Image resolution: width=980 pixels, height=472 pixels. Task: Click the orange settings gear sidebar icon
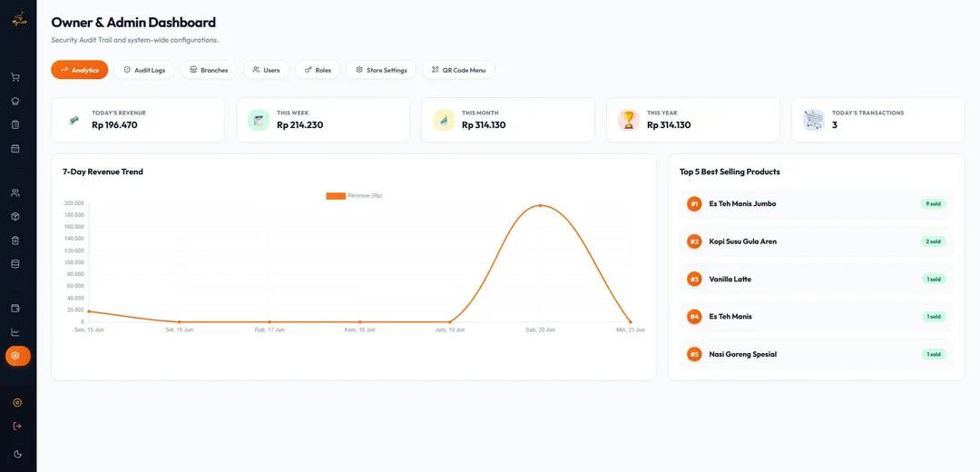pyautogui.click(x=17, y=356)
